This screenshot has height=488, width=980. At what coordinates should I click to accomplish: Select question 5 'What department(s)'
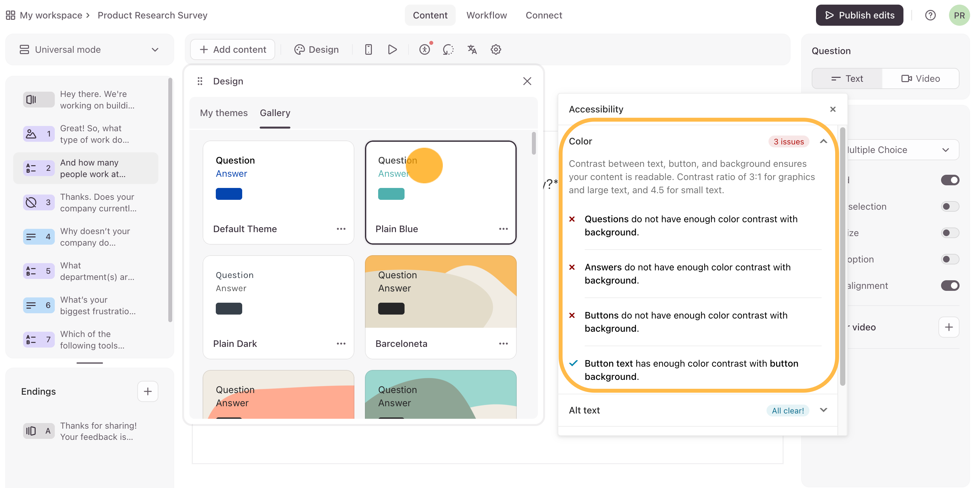85,271
